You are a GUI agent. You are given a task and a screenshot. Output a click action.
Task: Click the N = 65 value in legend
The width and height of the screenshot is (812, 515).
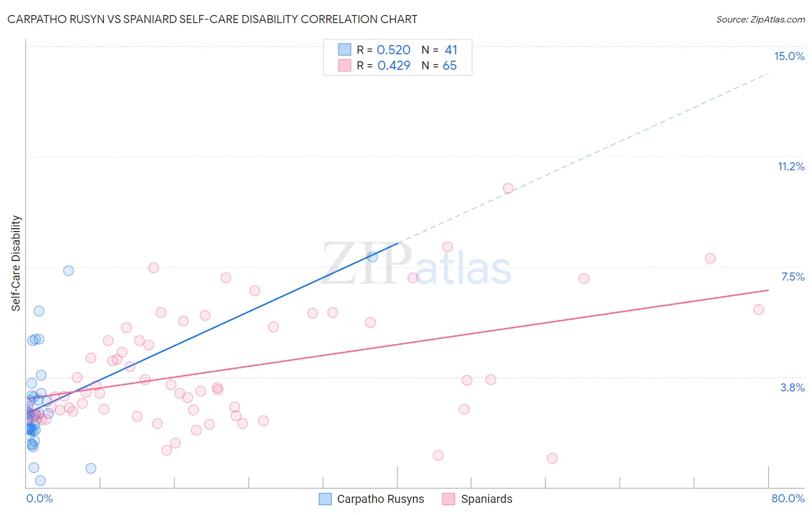(x=439, y=65)
